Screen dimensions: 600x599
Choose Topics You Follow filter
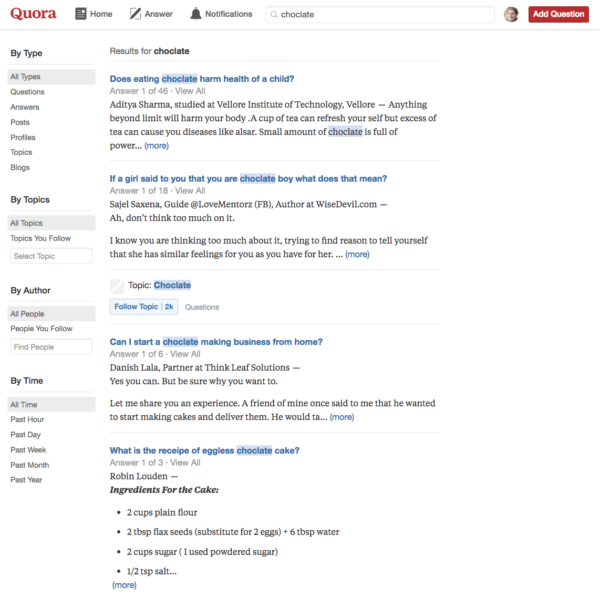coord(41,238)
